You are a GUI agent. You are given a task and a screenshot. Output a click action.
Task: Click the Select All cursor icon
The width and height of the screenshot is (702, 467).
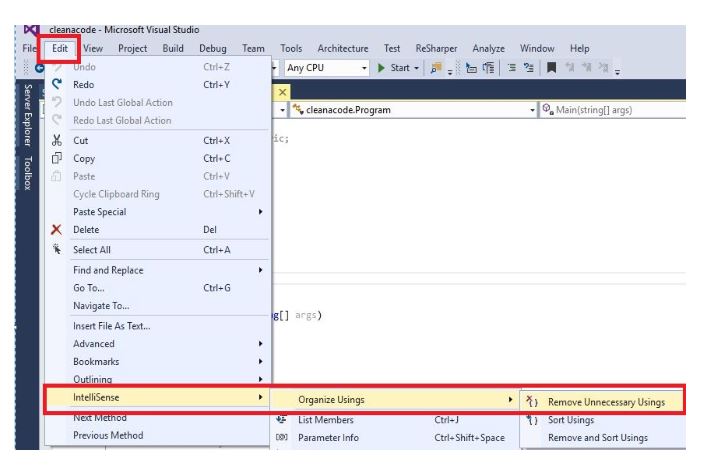(56, 247)
